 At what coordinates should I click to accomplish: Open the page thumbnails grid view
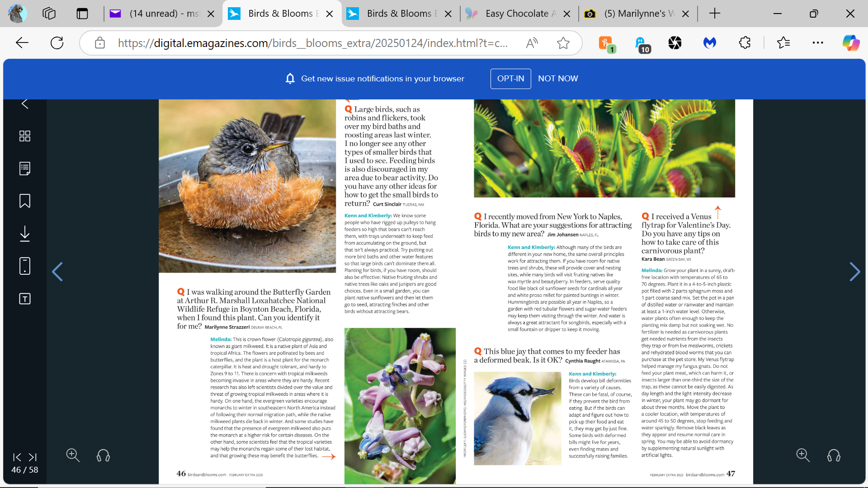click(25, 136)
